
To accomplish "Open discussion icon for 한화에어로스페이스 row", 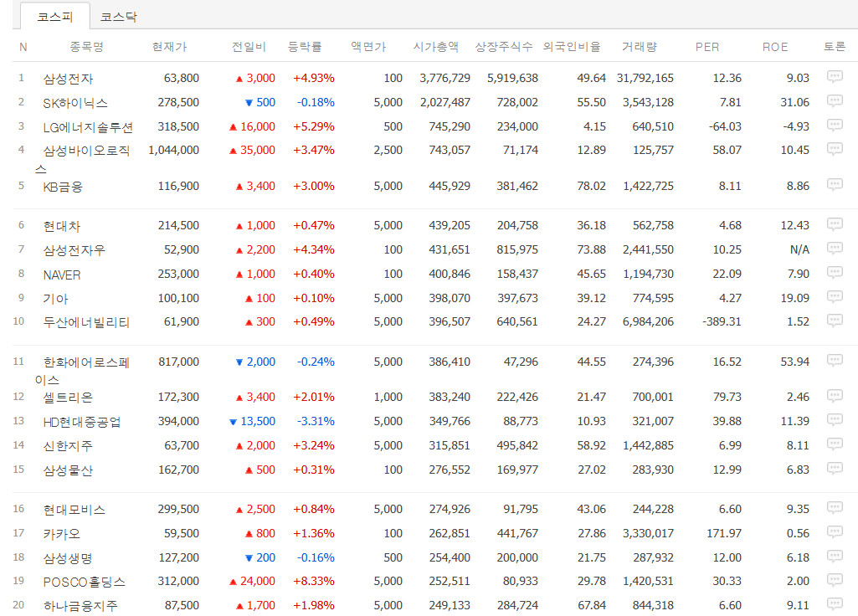I will click(x=835, y=361).
